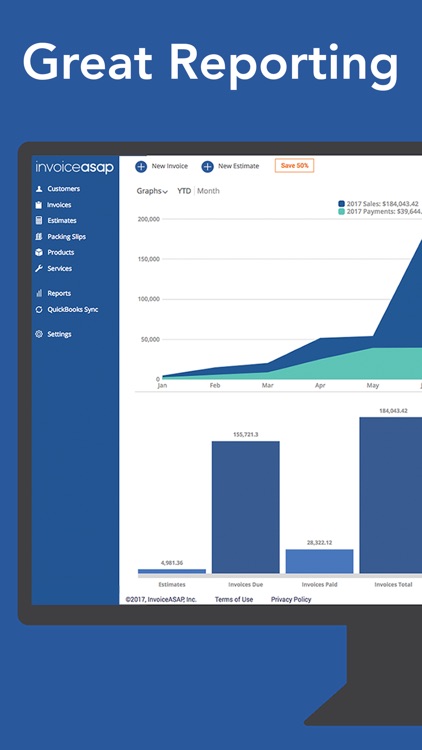
Task: Click the 2017 Sales legend swatch
Action: pos(342,203)
